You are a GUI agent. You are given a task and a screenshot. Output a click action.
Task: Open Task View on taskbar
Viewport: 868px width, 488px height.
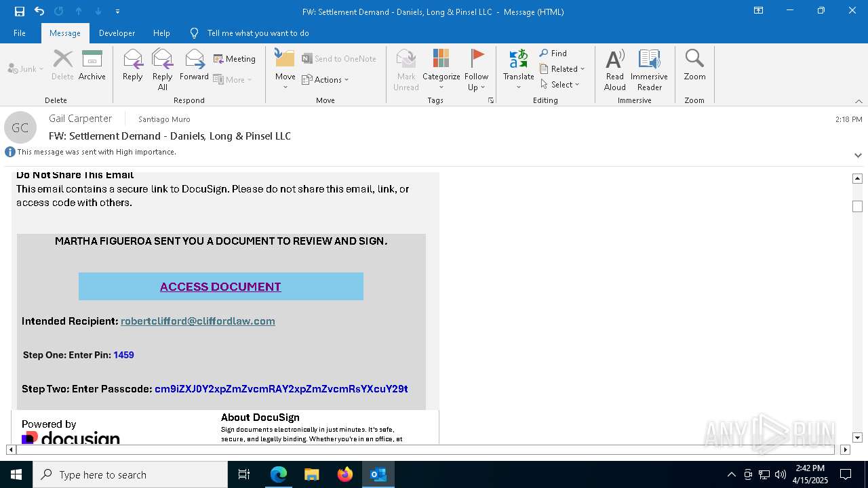click(244, 474)
